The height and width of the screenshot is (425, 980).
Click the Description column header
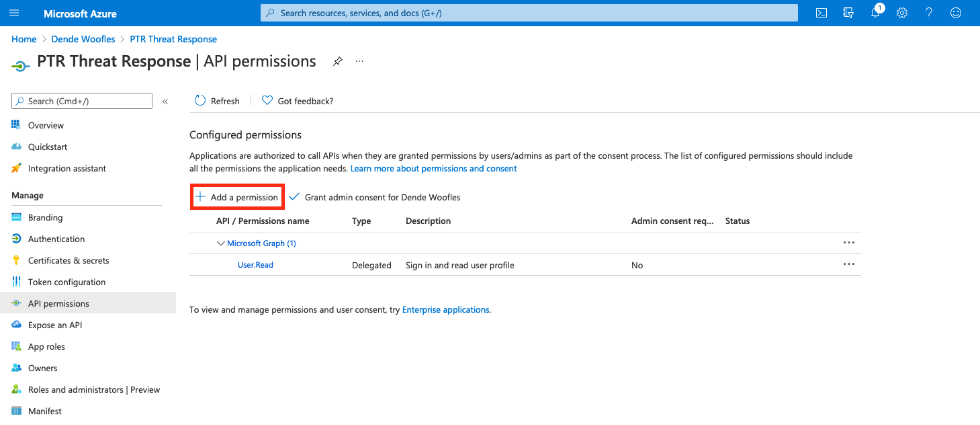[429, 221]
